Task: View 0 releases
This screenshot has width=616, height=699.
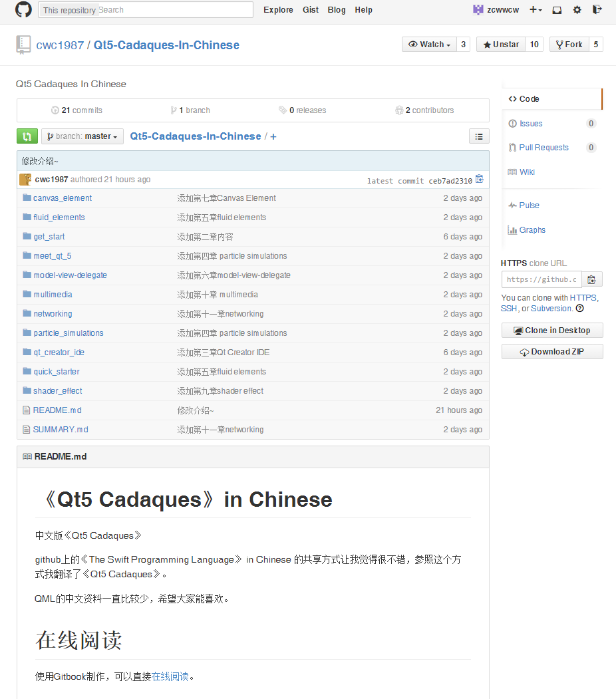Action: pos(303,110)
